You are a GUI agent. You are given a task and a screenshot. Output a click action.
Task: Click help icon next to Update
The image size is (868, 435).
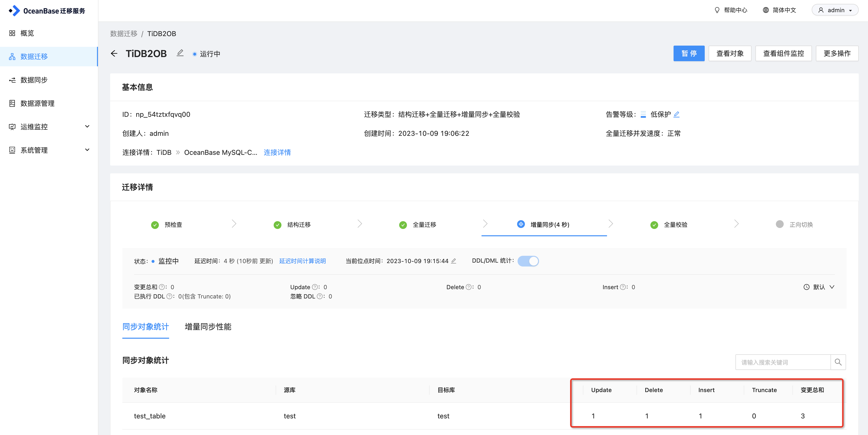[x=315, y=287]
